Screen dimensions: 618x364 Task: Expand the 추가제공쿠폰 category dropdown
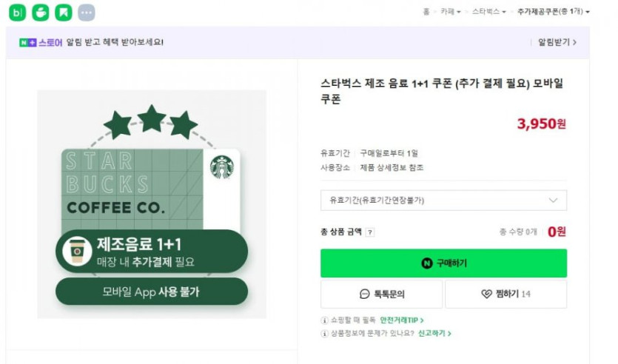[x=553, y=12]
